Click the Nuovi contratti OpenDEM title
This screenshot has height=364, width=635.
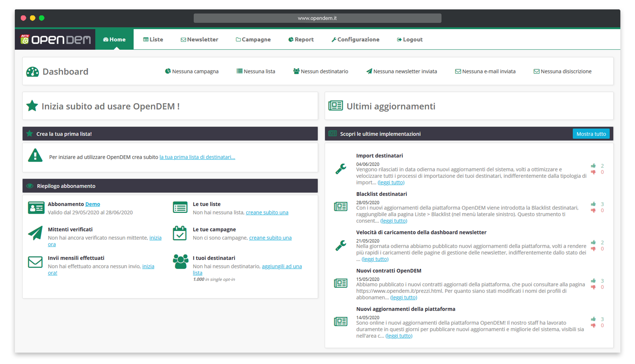(x=388, y=271)
